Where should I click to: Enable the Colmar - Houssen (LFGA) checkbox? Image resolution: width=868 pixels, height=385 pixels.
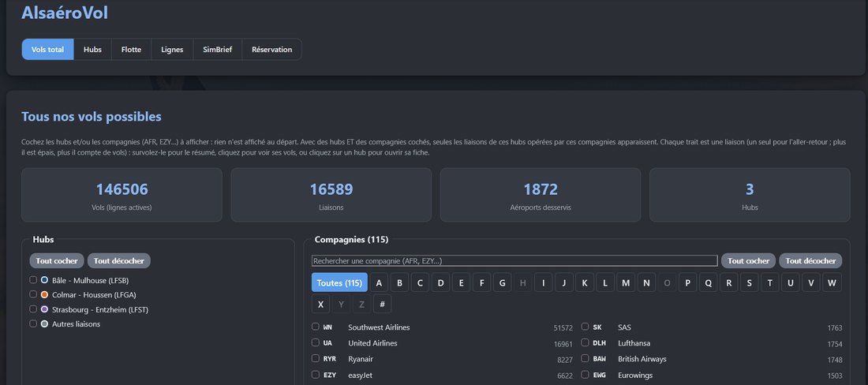pyautogui.click(x=33, y=294)
